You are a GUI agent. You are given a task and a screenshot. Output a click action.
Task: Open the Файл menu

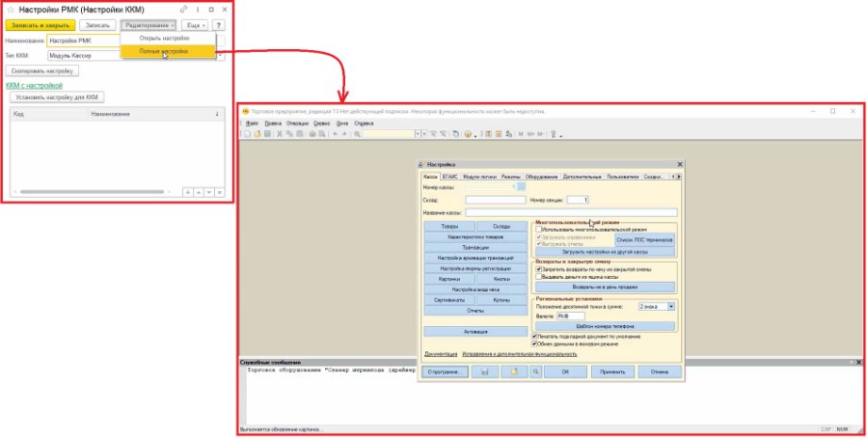click(x=252, y=124)
